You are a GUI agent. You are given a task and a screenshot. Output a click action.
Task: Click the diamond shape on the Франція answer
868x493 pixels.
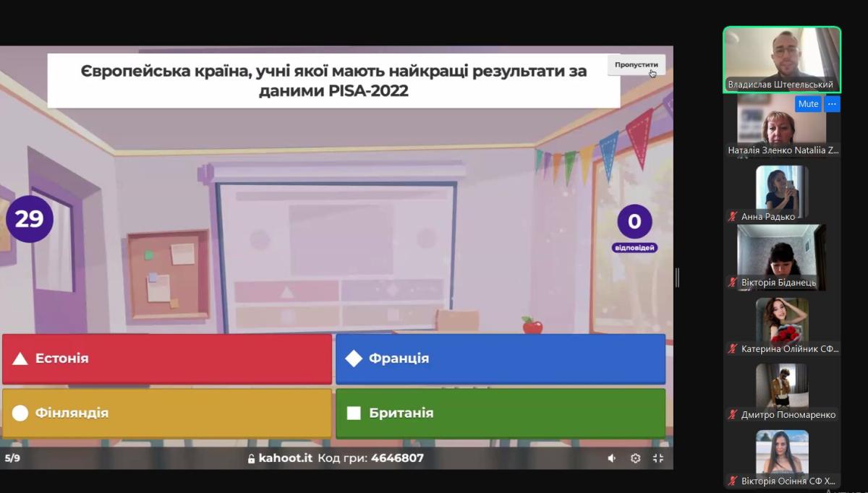[x=354, y=359]
